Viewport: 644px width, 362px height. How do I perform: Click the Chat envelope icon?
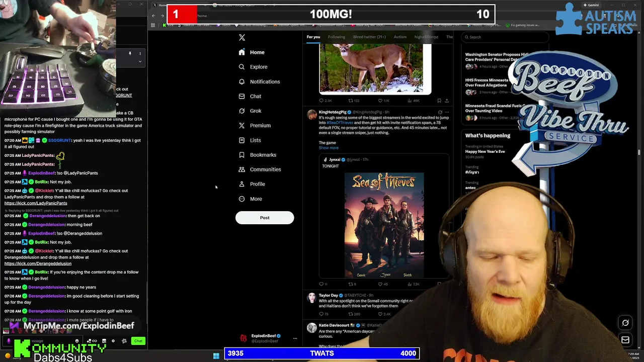[242, 96]
